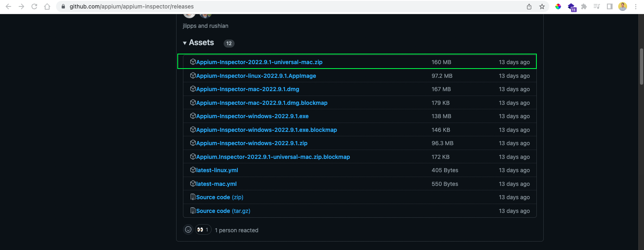
Task: Download Source code (tar.gz)
Action: click(223, 211)
